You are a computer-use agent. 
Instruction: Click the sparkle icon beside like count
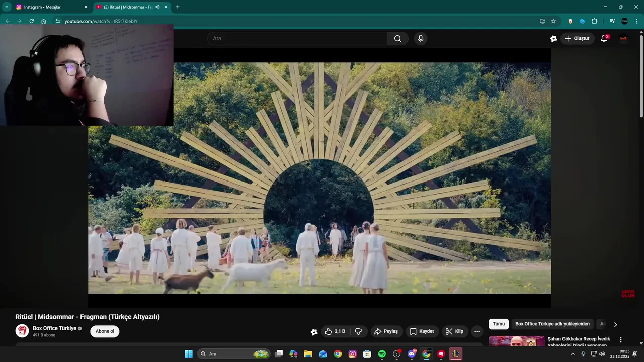click(x=314, y=332)
